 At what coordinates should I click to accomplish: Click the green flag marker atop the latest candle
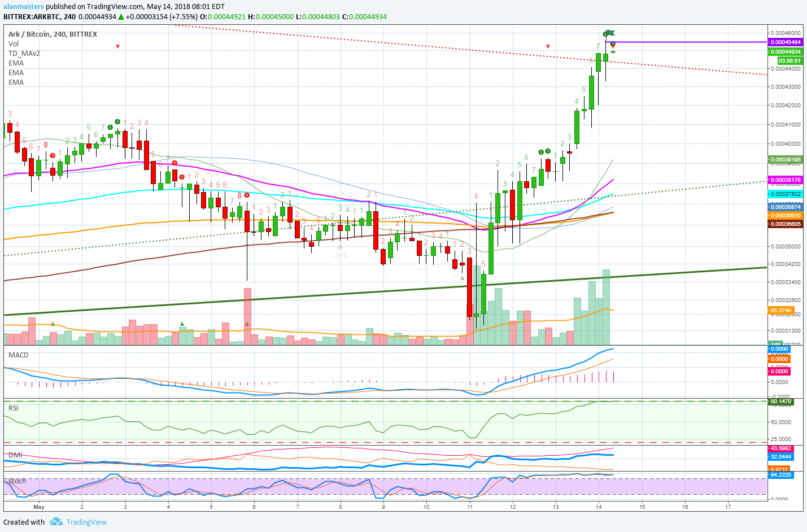[x=610, y=33]
